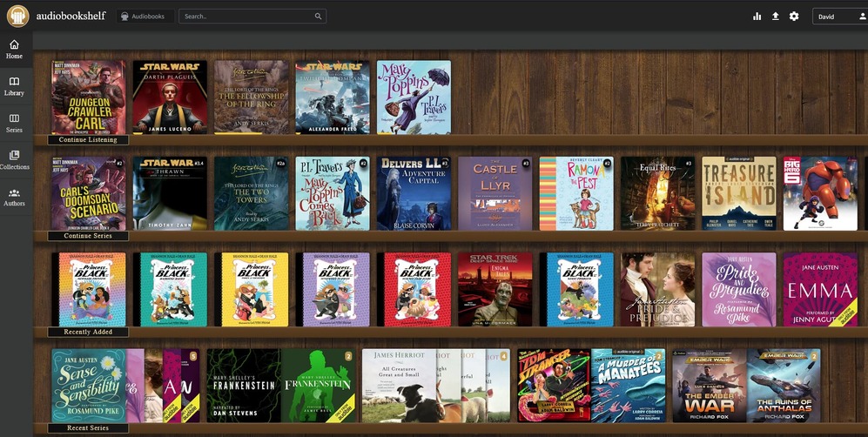Open the purple Princess in Black cover
This screenshot has width=868, height=437.
click(x=333, y=290)
